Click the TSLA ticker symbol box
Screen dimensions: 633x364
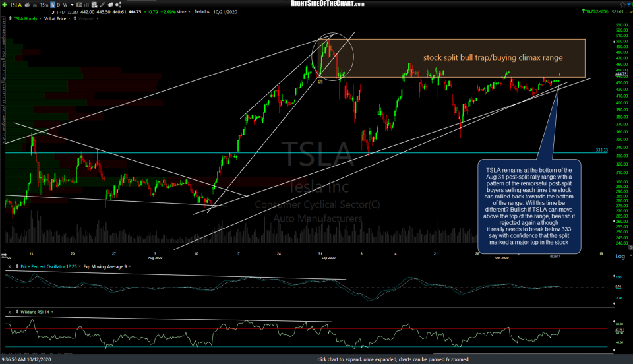pyautogui.click(x=16, y=5)
